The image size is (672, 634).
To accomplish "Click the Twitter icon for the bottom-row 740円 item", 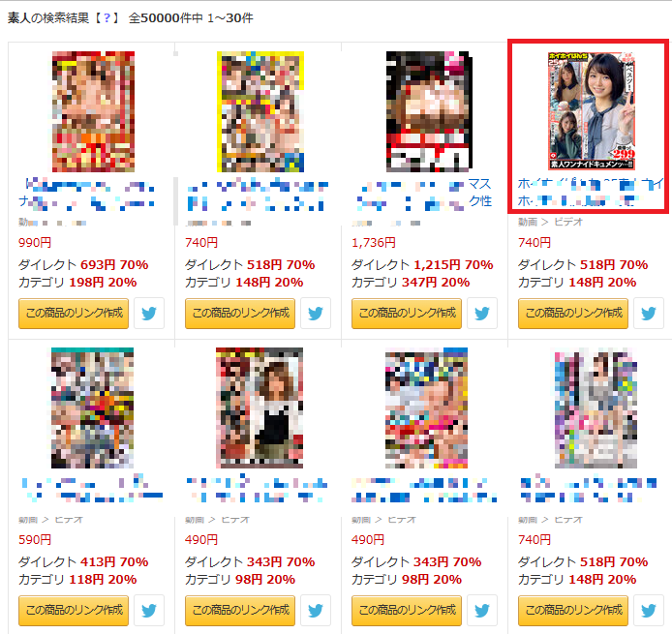I will click(x=649, y=610).
